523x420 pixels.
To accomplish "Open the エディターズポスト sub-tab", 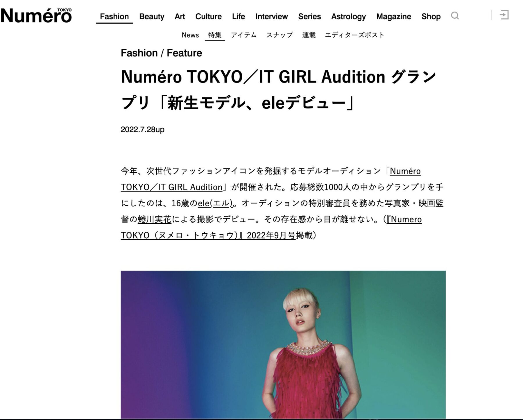I will tap(354, 35).
